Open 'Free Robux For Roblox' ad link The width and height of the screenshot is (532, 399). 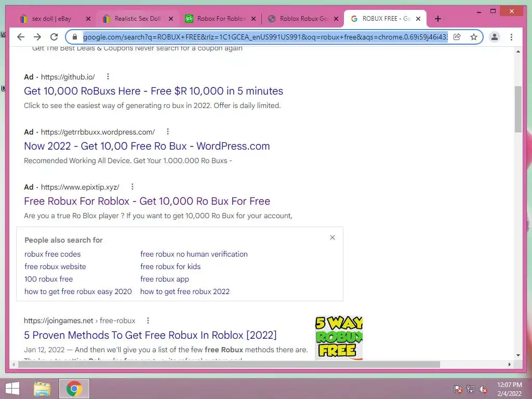click(147, 201)
